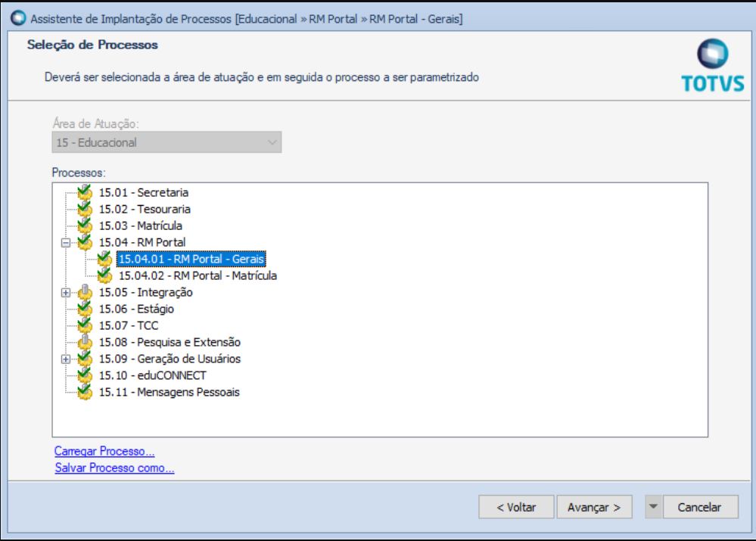Select 15.07 - TCC process
Image resolution: width=756 pixels, height=541 pixels.
click(129, 325)
